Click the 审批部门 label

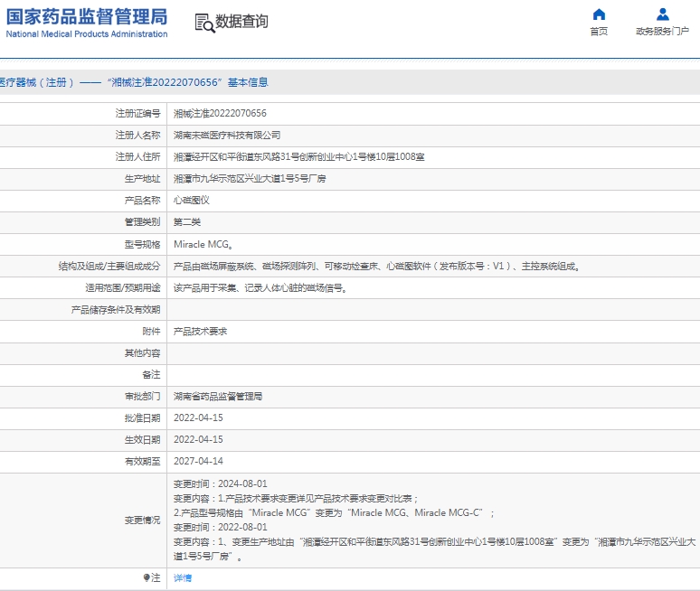tap(142, 396)
